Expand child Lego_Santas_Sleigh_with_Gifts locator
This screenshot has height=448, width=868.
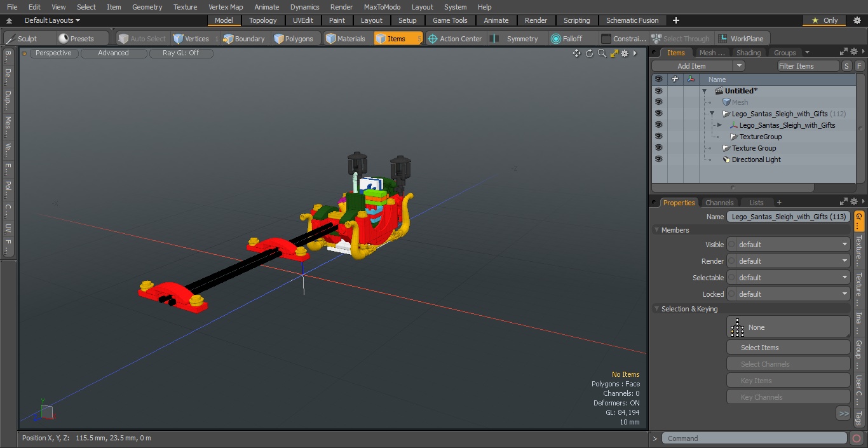coord(719,125)
